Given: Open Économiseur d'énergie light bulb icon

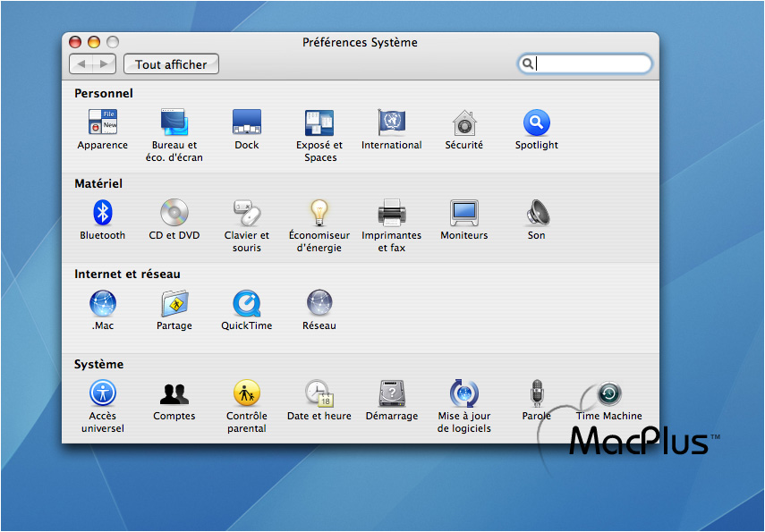Looking at the screenshot, I should [x=319, y=213].
